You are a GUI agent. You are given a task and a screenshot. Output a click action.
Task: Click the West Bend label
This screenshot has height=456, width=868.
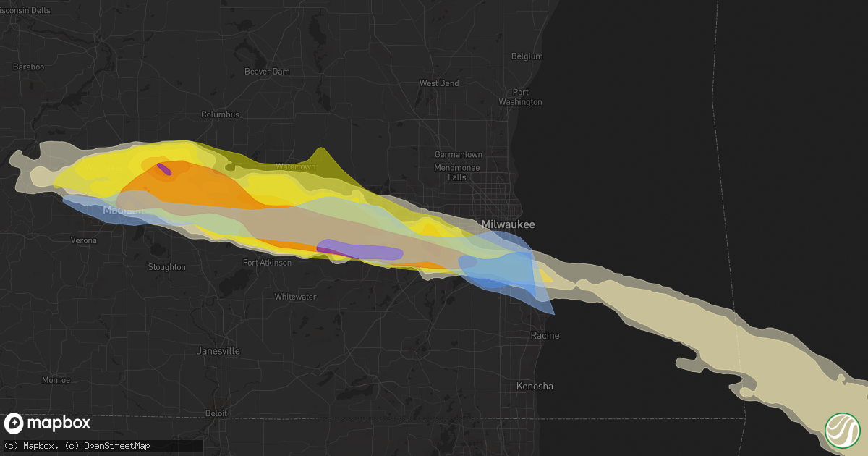(439, 83)
